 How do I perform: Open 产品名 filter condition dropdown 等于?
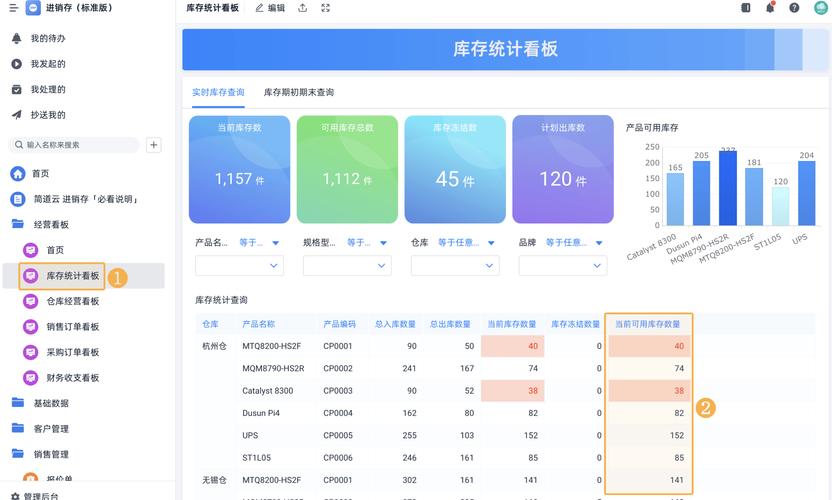pos(259,243)
